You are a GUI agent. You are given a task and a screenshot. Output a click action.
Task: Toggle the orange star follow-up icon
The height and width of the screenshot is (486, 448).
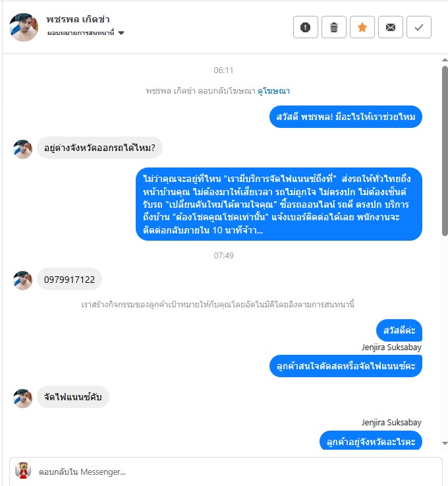pyautogui.click(x=362, y=27)
